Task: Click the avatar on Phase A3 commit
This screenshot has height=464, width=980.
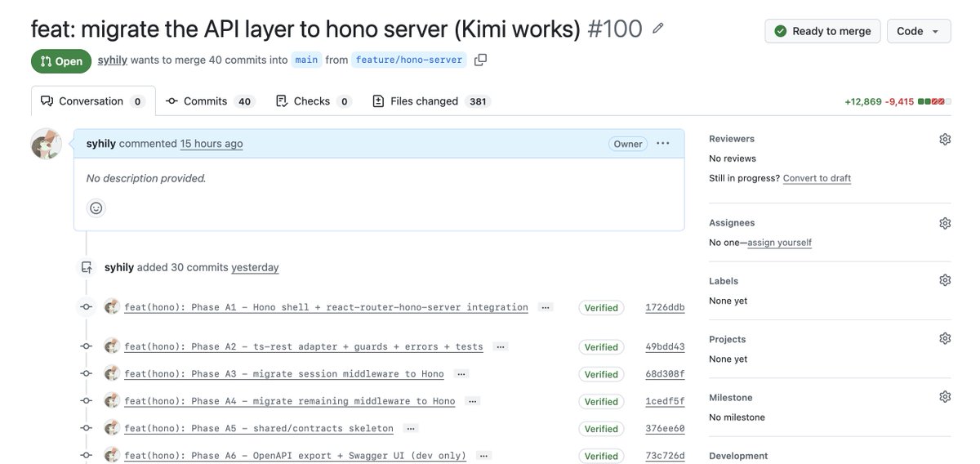Action: pos(112,373)
